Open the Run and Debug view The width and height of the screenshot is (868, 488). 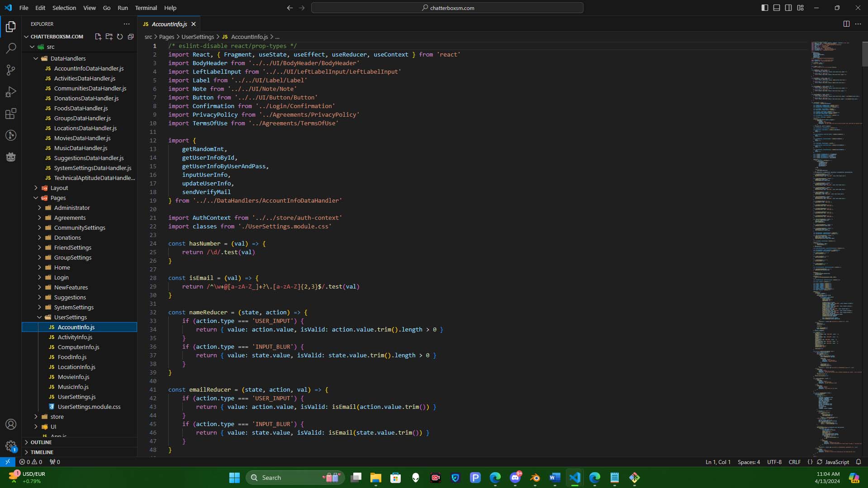tap(11, 92)
